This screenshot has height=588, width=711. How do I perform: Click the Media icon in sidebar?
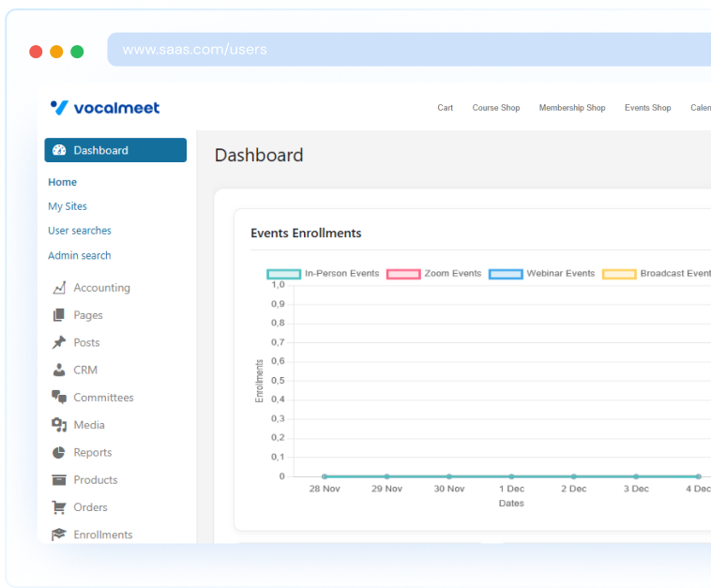click(59, 425)
